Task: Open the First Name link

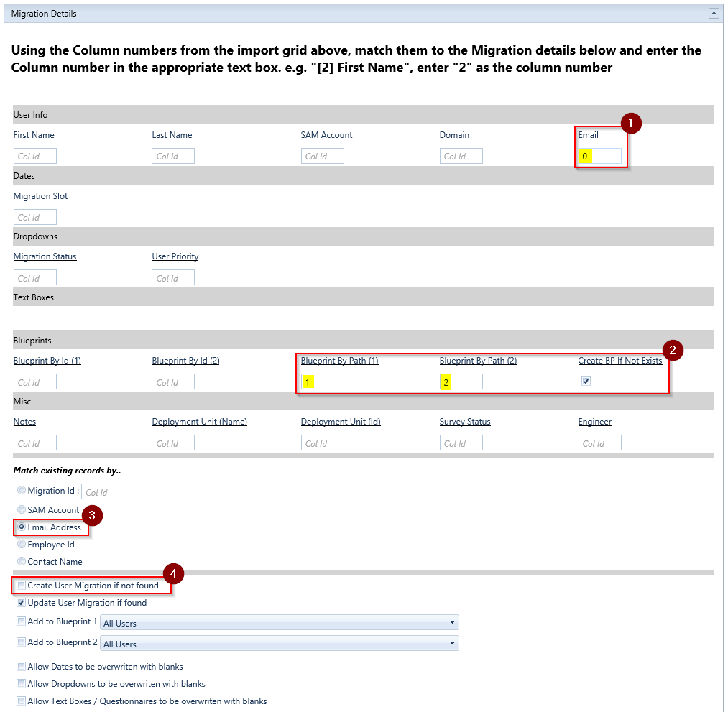Action: click(x=34, y=135)
